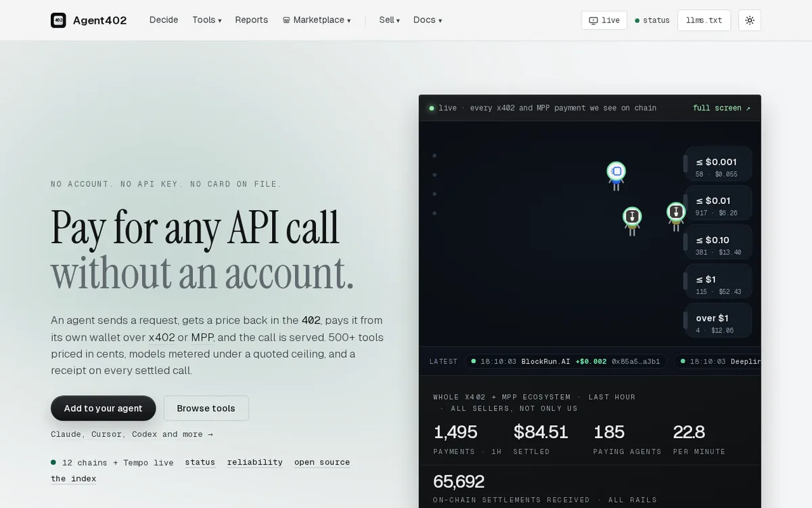This screenshot has height=508, width=812.
Task: Open the llms.txt button
Action: 704,20
